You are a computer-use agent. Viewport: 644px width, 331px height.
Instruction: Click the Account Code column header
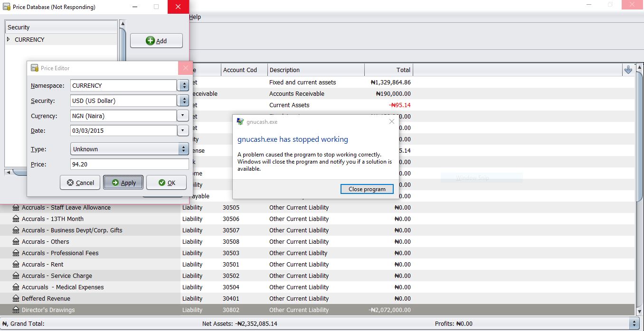244,70
